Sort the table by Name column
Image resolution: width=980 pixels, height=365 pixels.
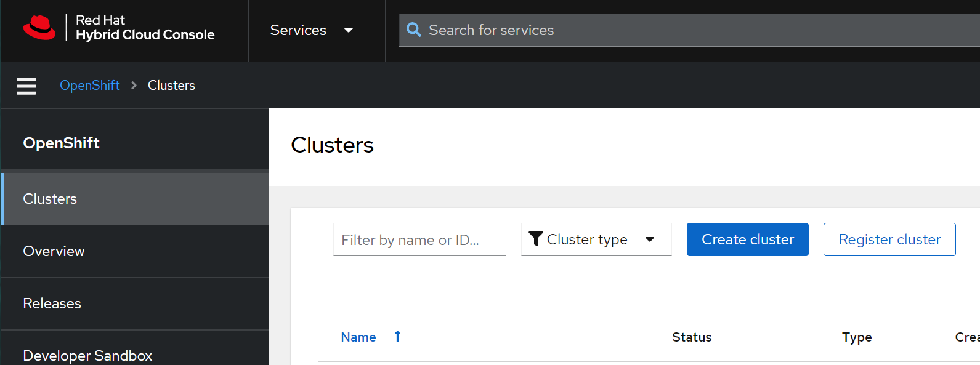coord(358,337)
